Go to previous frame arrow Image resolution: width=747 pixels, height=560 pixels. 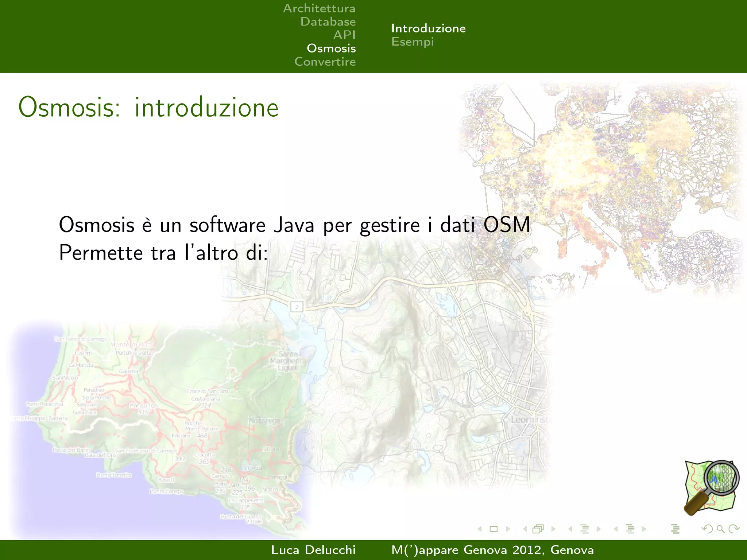click(525, 529)
